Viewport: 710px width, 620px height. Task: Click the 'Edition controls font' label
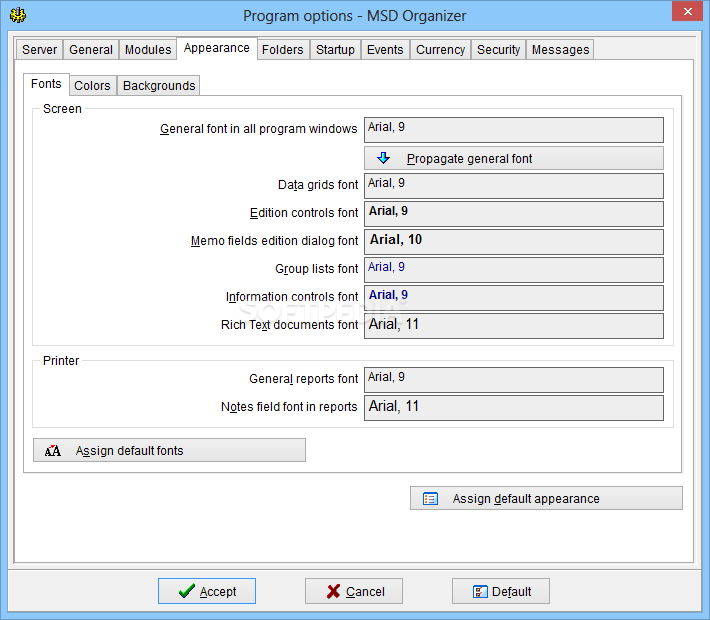[x=304, y=213]
